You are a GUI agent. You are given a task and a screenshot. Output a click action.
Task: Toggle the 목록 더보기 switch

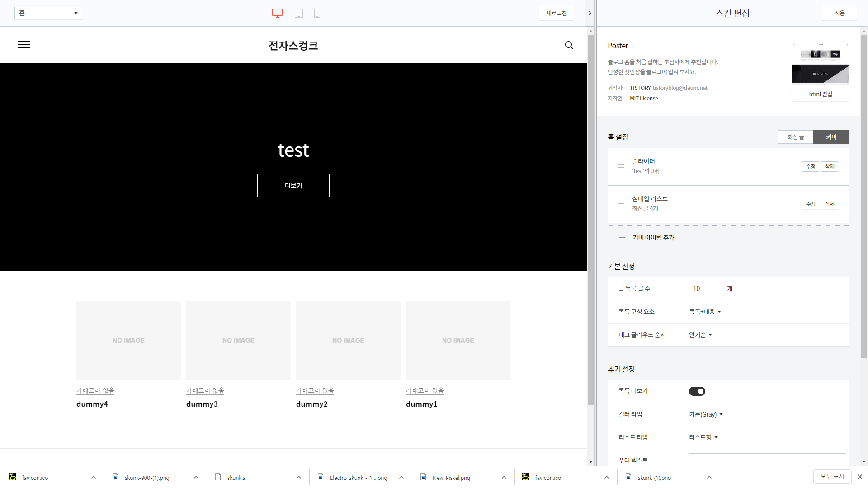coord(697,391)
